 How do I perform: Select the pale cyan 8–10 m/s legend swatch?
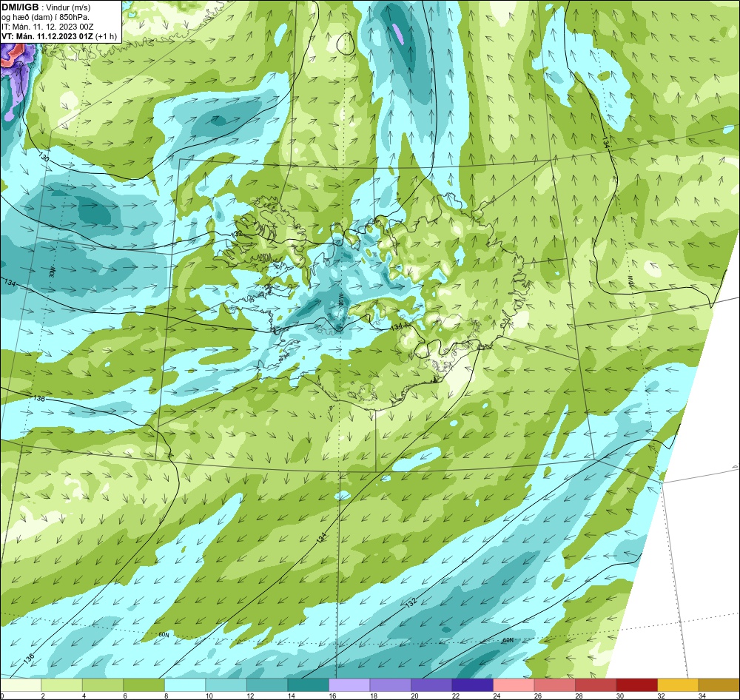[x=185, y=685]
